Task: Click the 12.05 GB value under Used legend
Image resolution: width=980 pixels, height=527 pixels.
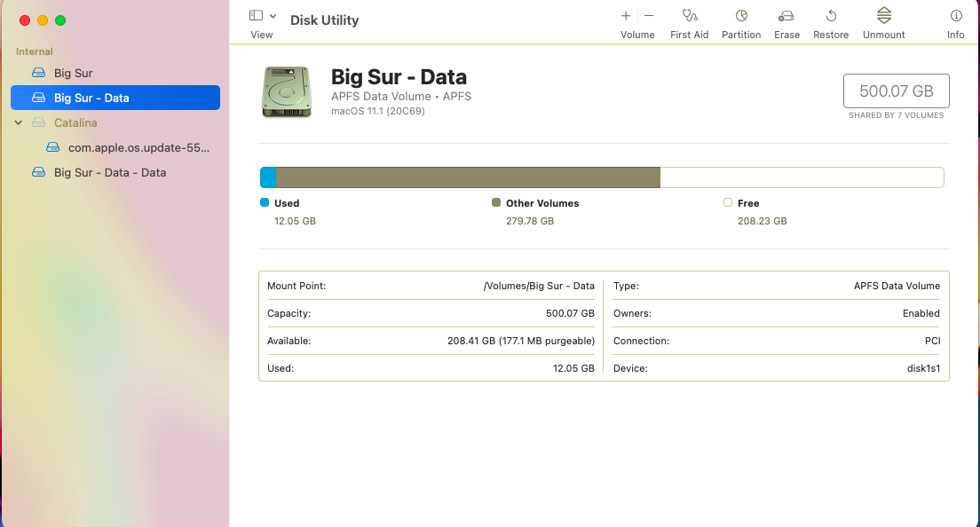Action: [295, 221]
